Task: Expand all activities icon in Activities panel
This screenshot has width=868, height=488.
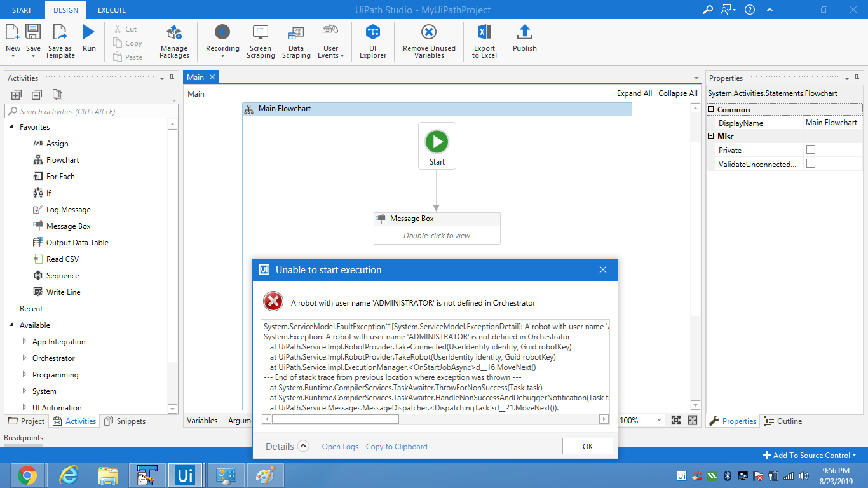Action: [x=17, y=95]
